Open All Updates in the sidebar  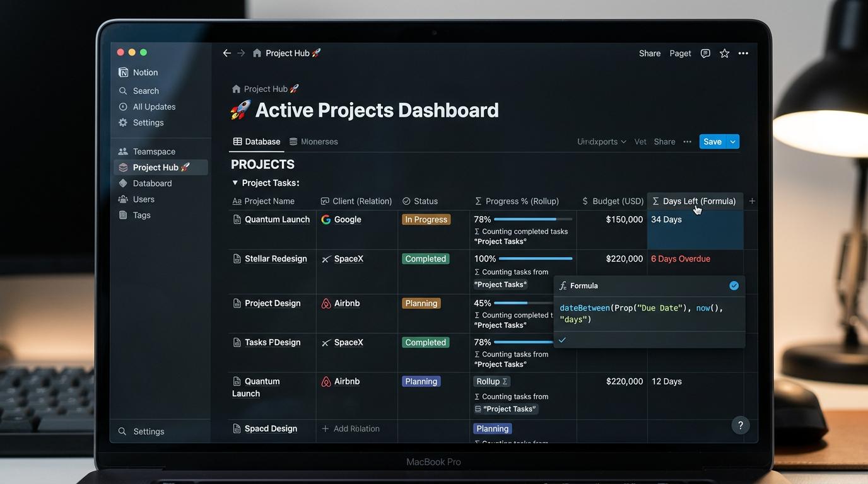pos(148,107)
